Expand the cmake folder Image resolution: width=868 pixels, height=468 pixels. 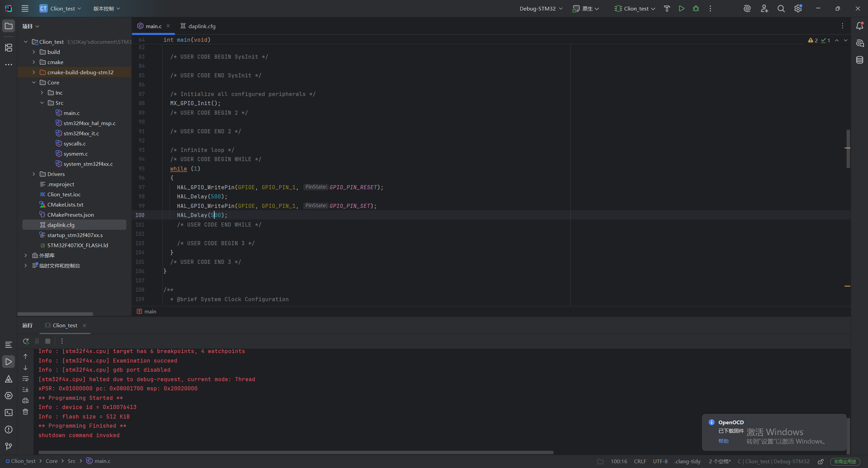coord(34,62)
